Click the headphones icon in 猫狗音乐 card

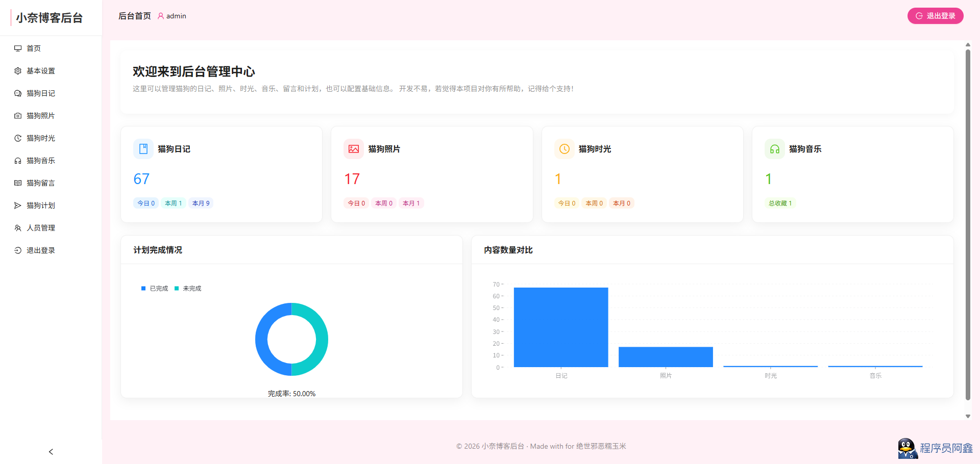pyautogui.click(x=775, y=149)
